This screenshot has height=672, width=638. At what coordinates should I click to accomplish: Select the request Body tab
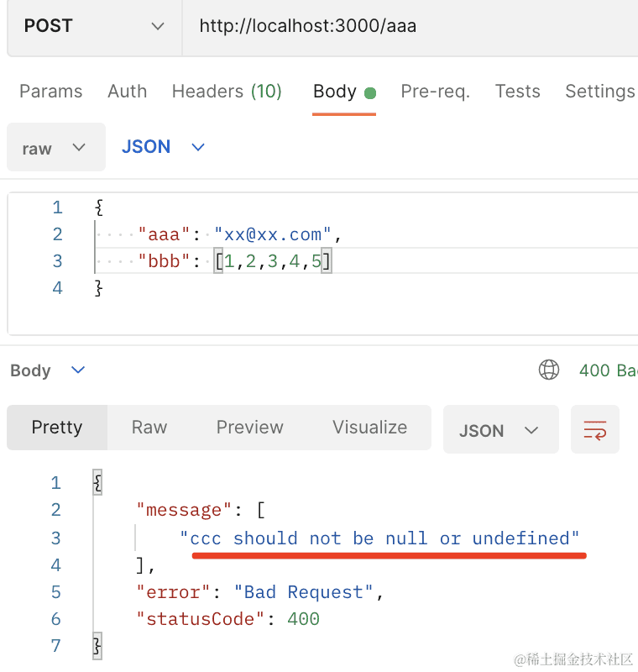coord(335,92)
